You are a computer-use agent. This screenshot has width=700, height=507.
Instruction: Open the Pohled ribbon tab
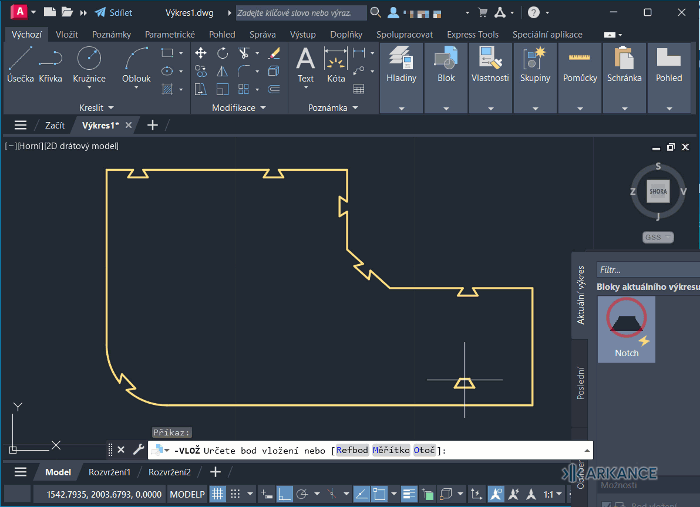(222, 34)
